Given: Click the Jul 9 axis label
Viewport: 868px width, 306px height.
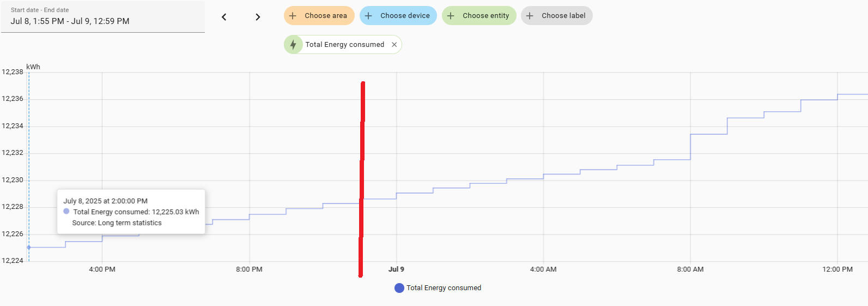Looking at the screenshot, I should coord(396,269).
